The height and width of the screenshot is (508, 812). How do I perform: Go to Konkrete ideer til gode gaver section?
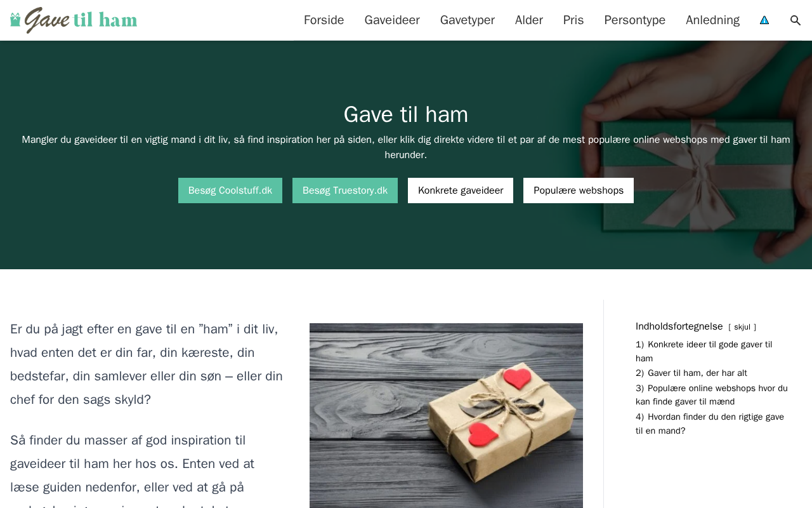(x=704, y=351)
